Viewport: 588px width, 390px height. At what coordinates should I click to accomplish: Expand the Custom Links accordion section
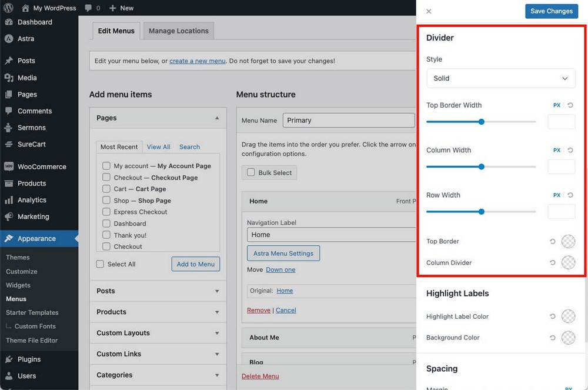[x=217, y=354]
